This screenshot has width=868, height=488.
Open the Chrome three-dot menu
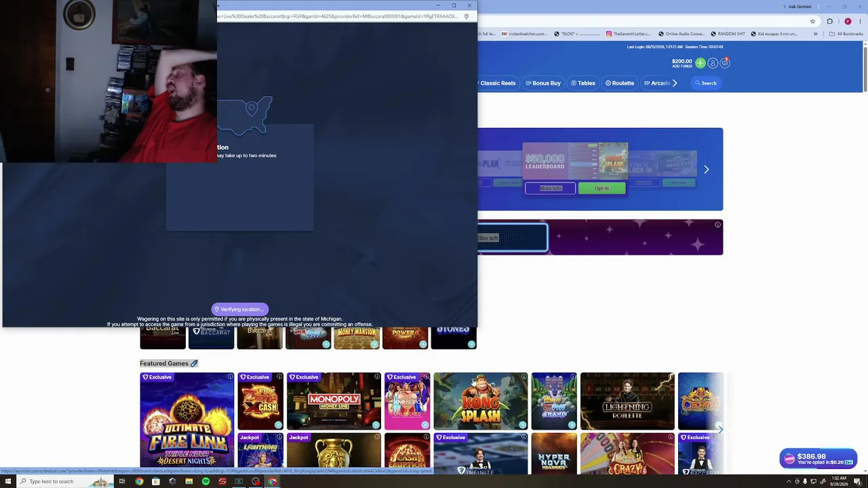[859, 21]
